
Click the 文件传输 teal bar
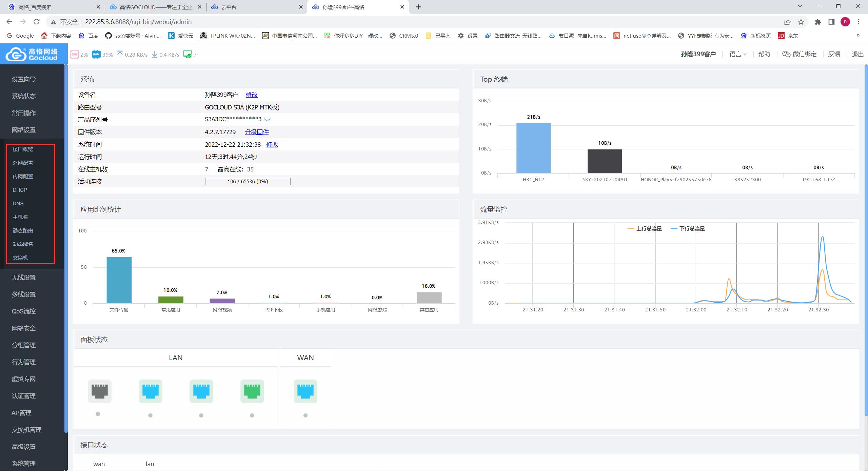pyautogui.click(x=119, y=280)
